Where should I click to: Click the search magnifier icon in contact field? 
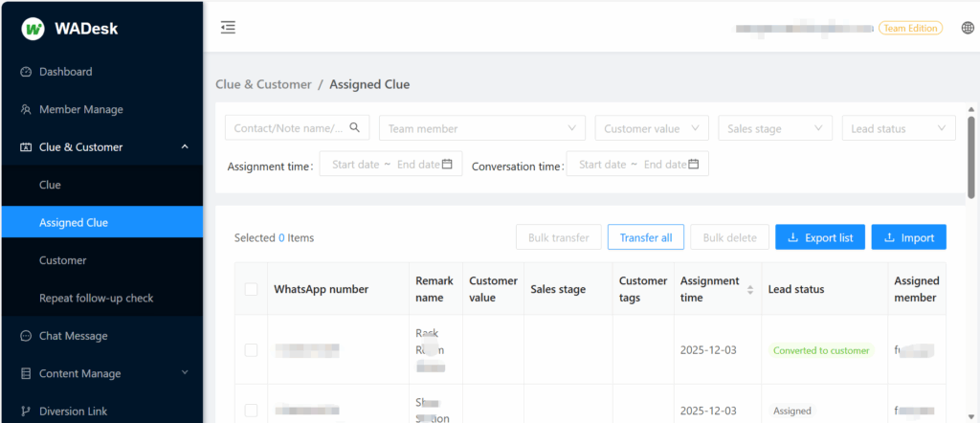(x=355, y=127)
